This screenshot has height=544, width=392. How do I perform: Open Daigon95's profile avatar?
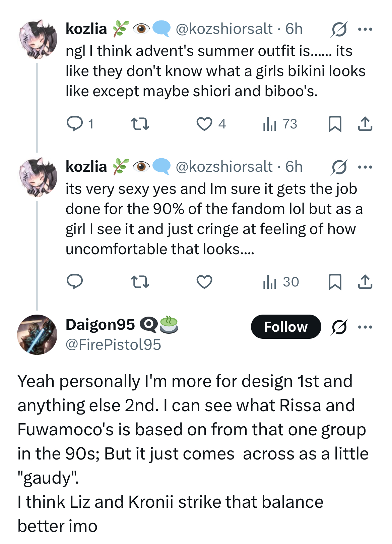click(37, 335)
